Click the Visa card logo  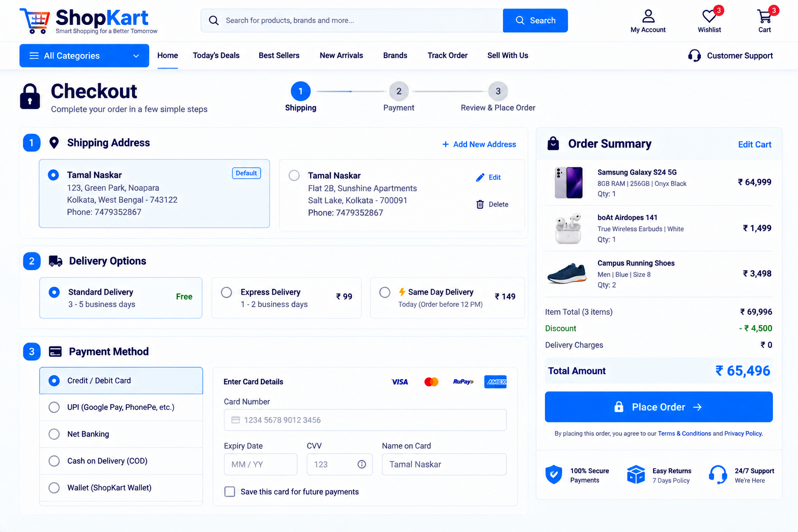tap(400, 382)
